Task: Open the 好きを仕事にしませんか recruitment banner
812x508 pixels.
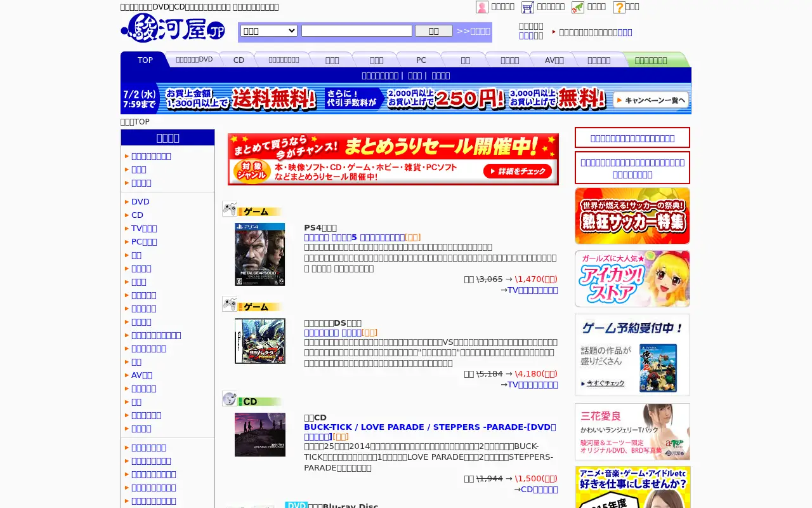Action: [x=632, y=487]
